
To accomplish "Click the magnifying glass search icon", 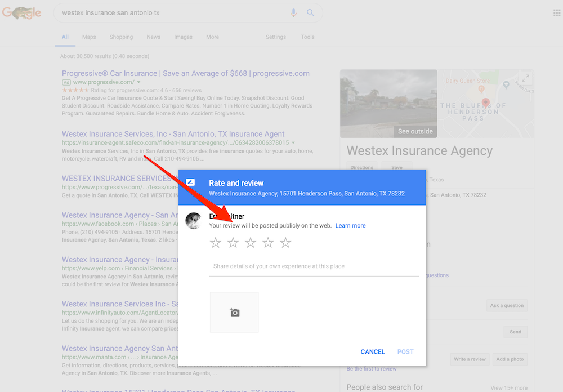I will click(x=311, y=13).
